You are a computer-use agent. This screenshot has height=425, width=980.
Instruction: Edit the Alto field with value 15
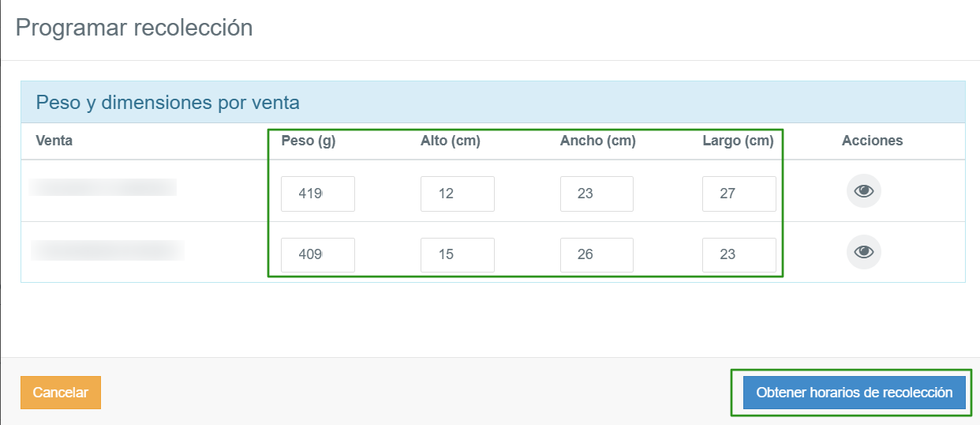pyautogui.click(x=458, y=255)
